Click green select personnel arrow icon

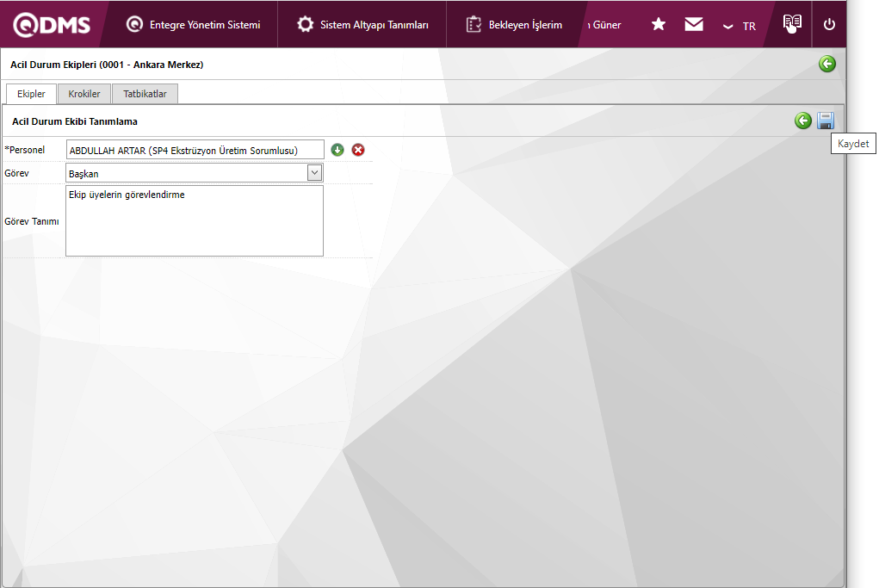337,150
